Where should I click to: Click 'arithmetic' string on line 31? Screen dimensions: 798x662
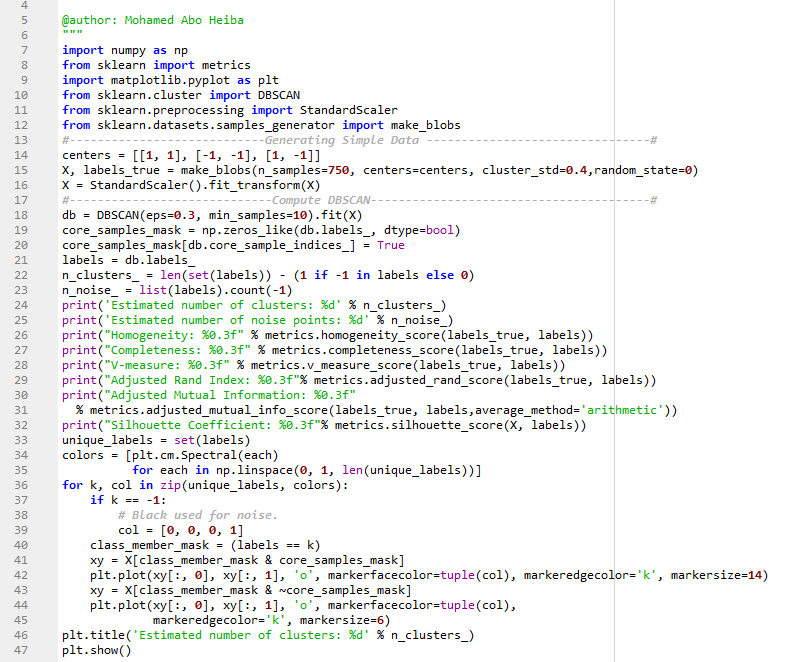[x=622, y=410]
